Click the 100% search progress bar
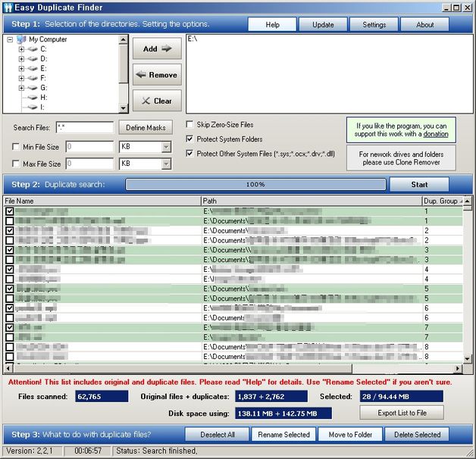Viewport: 476px width, 459px height. (x=255, y=185)
